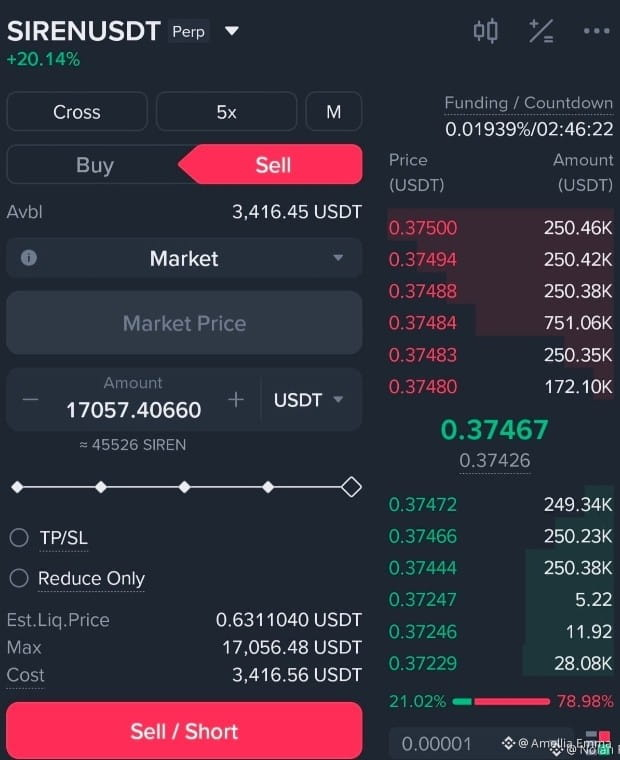The width and height of the screenshot is (620, 760).
Task: Open the 0.00001 price precision selector
Action: 436,743
